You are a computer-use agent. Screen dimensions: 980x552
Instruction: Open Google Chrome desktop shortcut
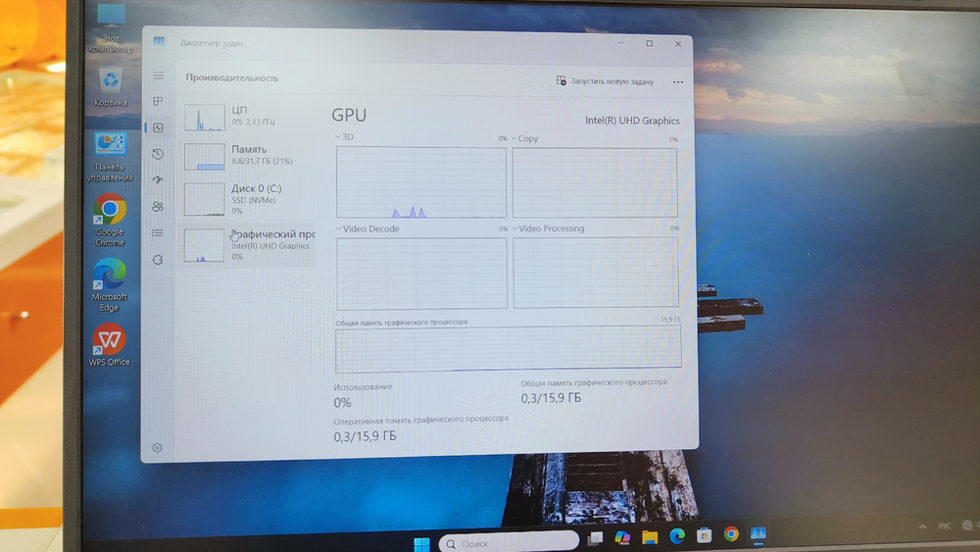click(110, 220)
